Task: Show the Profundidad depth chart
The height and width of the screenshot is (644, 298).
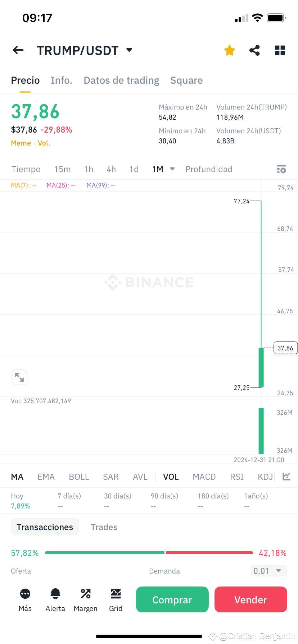Action: pos(209,169)
